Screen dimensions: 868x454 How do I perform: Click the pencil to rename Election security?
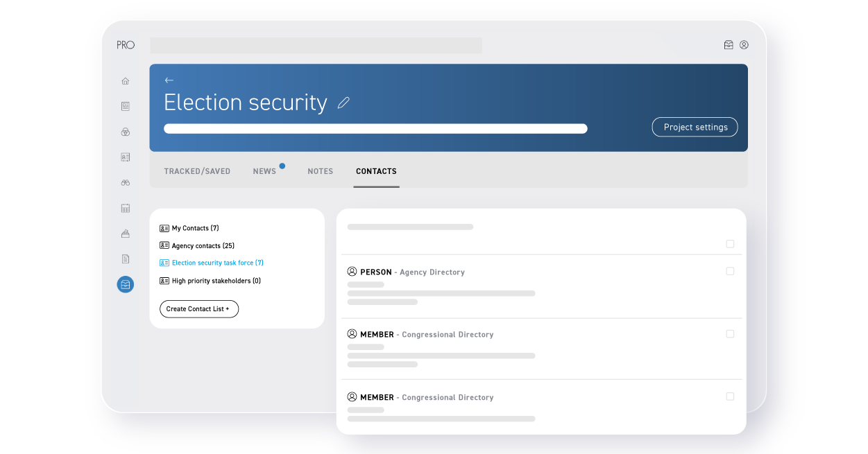pyautogui.click(x=343, y=103)
